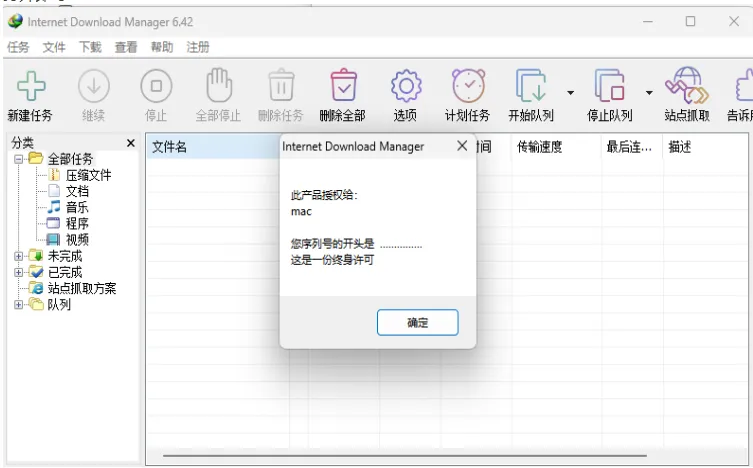Screen dimensions: 753x468
Task: Select the 队列 folder
Action: click(x=59, y=304)
